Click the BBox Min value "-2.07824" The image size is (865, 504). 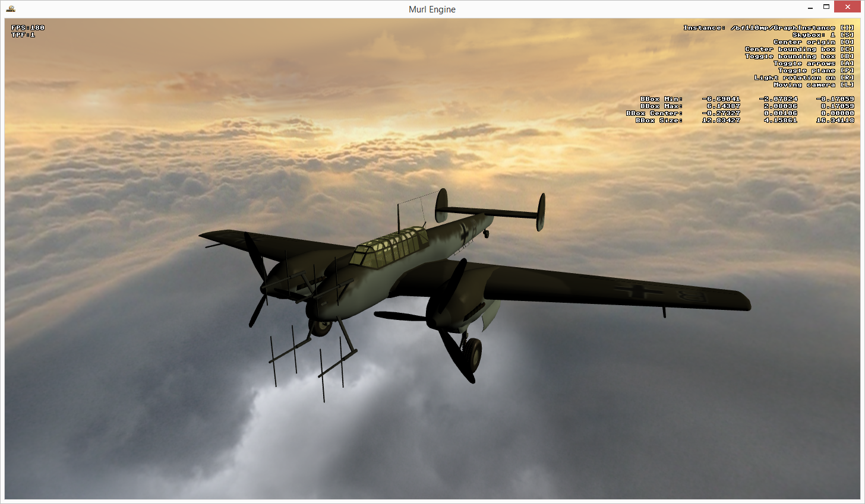778,99
